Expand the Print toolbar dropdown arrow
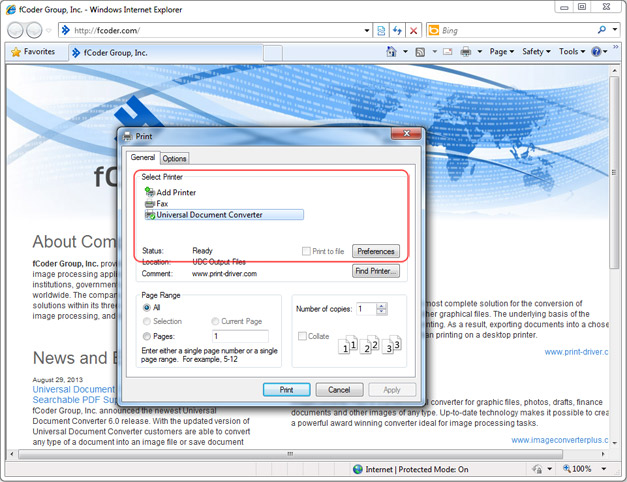The image size is (627, 482). tap(479, 52)
